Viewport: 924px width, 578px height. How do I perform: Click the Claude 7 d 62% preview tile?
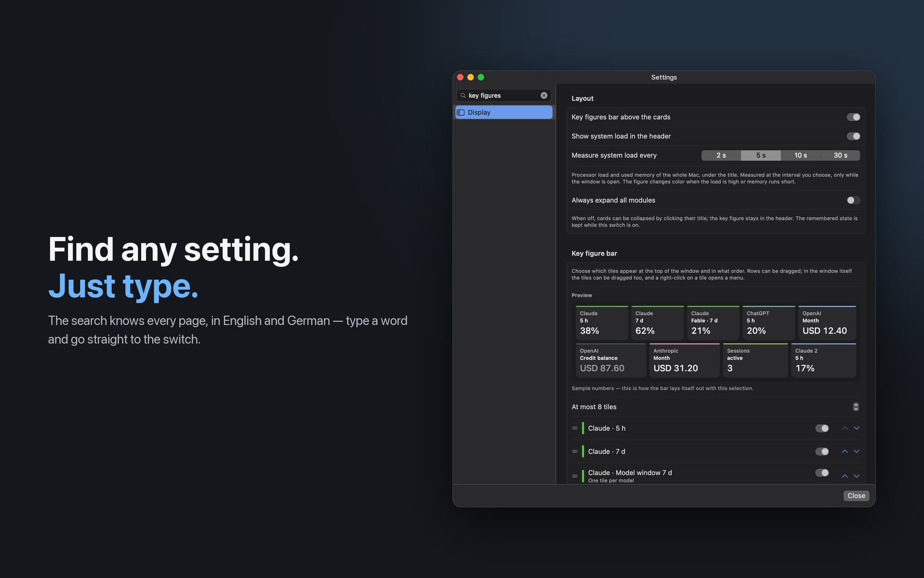[657, 323]
